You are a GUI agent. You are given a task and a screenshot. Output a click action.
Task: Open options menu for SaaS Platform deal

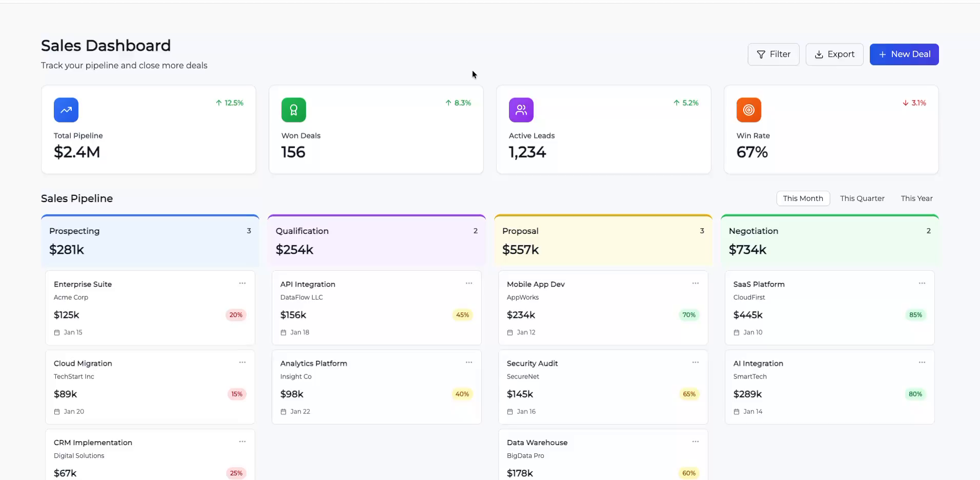922,283
